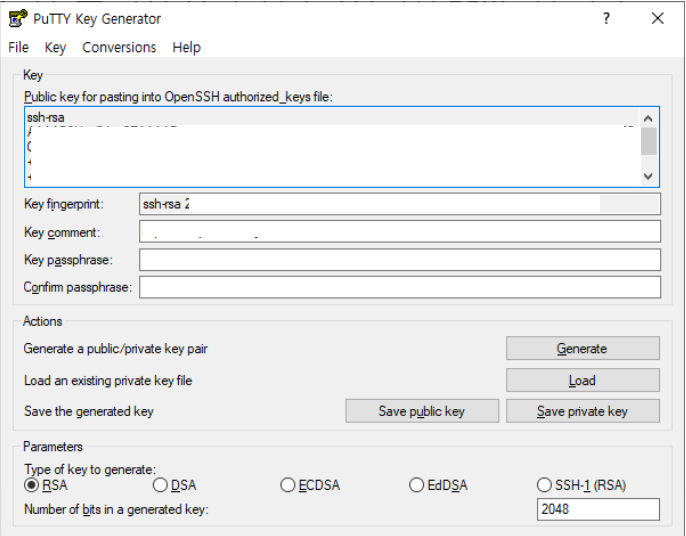
Task: Click the Key fingerprint field
Action: pos(400,204)
